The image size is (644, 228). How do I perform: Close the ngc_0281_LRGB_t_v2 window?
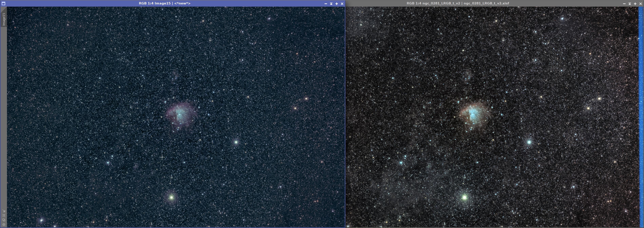tap(640, 4)
